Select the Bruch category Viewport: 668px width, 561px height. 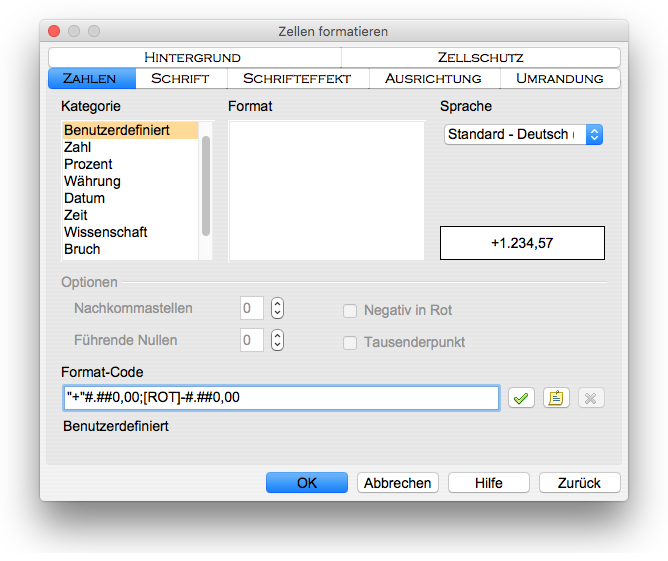point(130,249)
